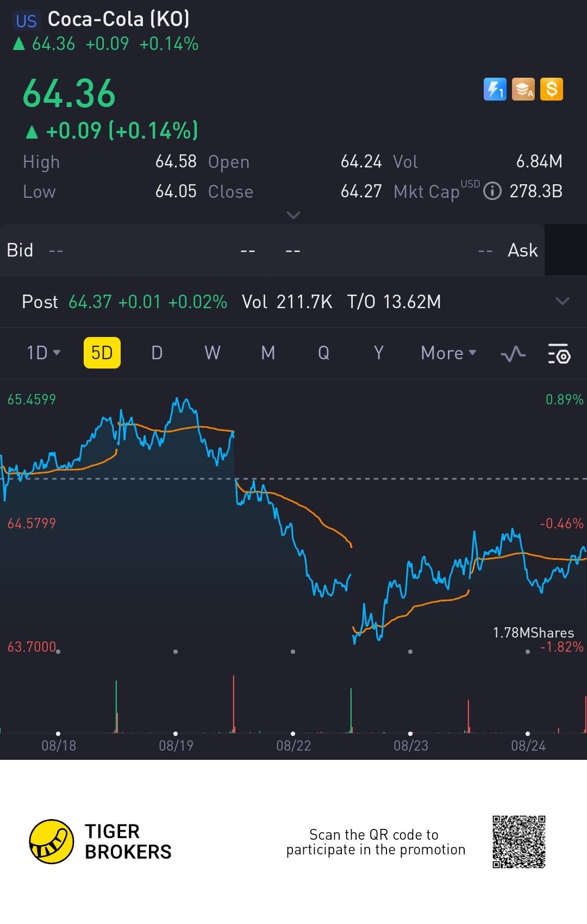The width and height of the screenshot is (587, 924).
Task: Tap the 0.89% chart axis label
Action: click(x=565, y=399)
